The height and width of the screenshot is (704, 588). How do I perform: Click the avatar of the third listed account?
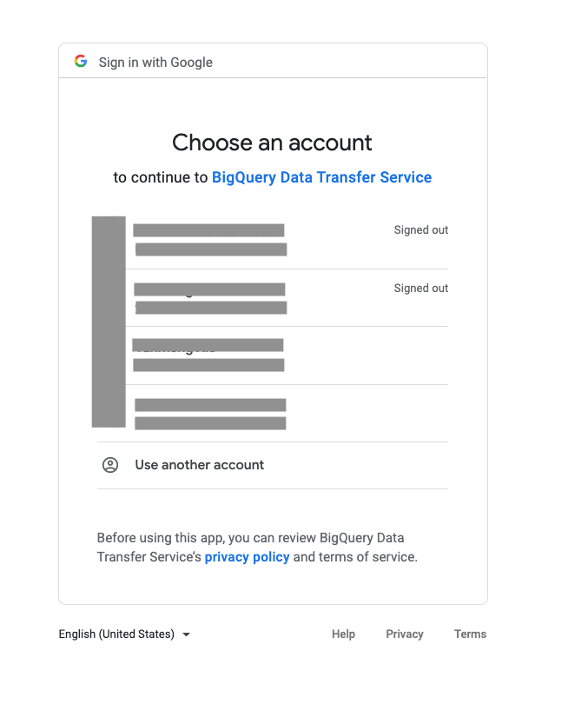point(109,355)
